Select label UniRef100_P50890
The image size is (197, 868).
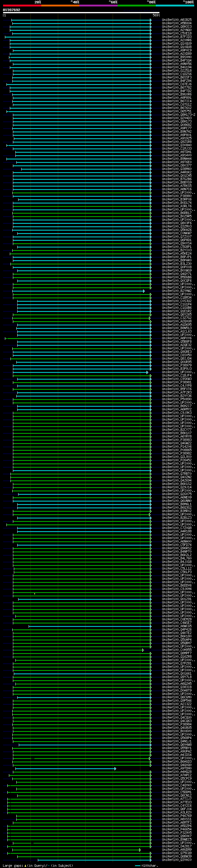[x=177, y=399]
